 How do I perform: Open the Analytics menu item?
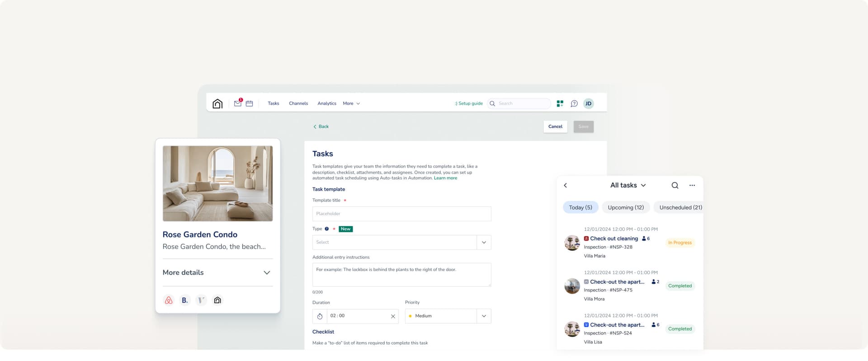pyautogui.click(x=326, y=103)
